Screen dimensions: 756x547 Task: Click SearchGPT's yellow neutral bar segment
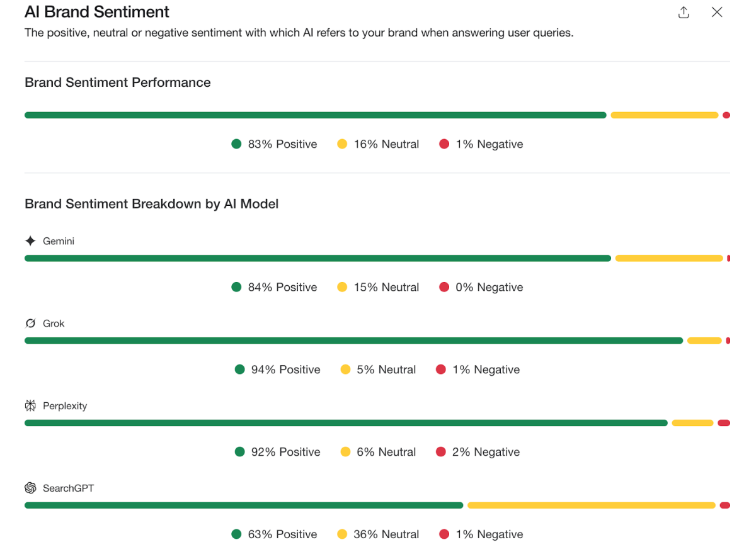[x=591, y=505]
